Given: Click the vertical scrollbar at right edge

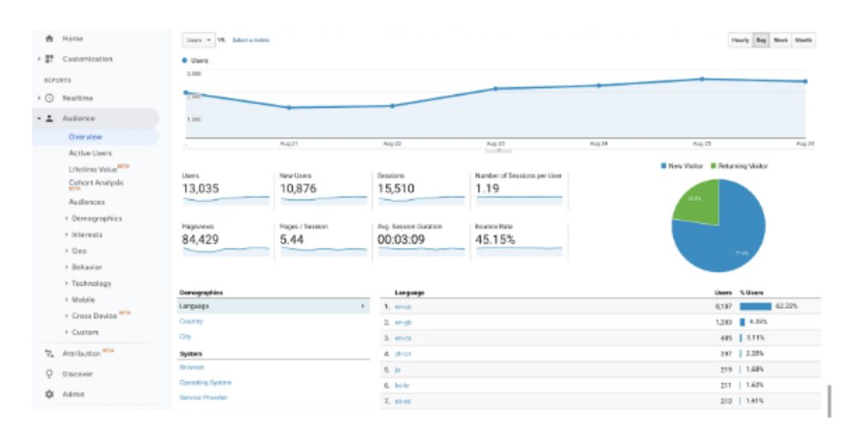Looking at the screenshot, I should (x=829, y=401).
